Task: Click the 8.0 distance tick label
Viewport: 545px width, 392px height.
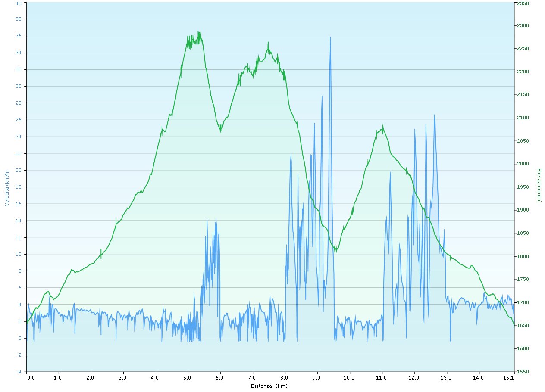Action: tap(285, 378)
